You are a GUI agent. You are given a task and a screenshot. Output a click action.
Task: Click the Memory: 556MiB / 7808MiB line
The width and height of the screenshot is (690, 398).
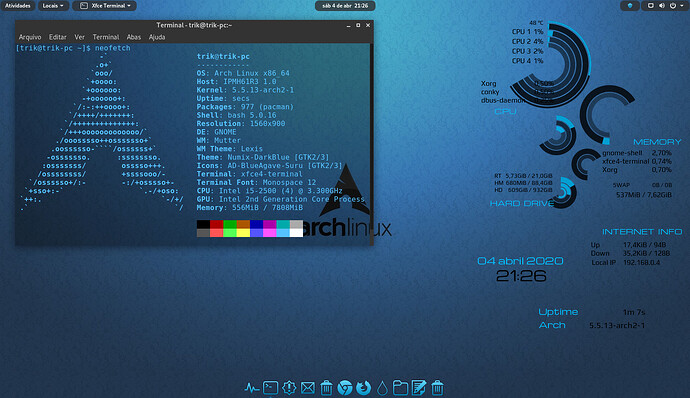click(250, 207)
